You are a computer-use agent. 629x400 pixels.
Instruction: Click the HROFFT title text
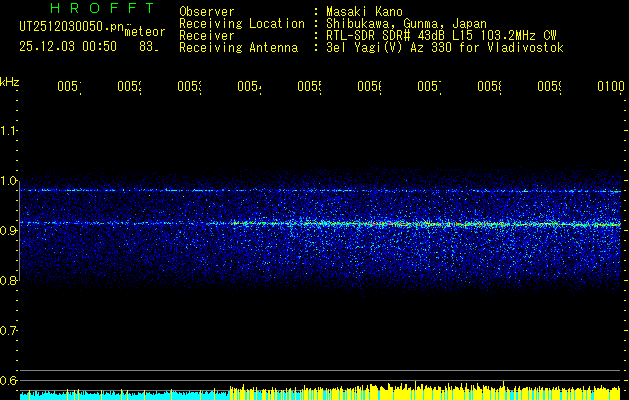(102, 8)
